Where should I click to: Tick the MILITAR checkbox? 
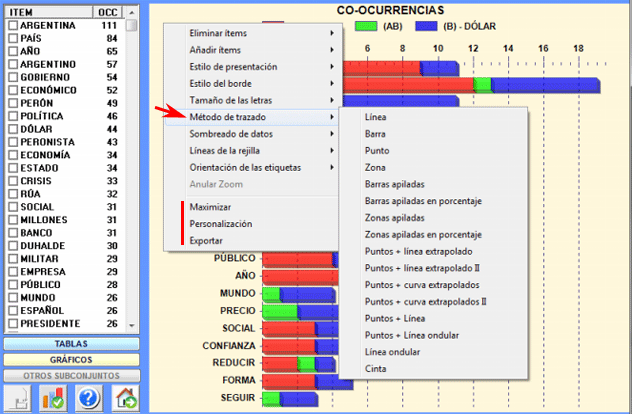[13, 258]
